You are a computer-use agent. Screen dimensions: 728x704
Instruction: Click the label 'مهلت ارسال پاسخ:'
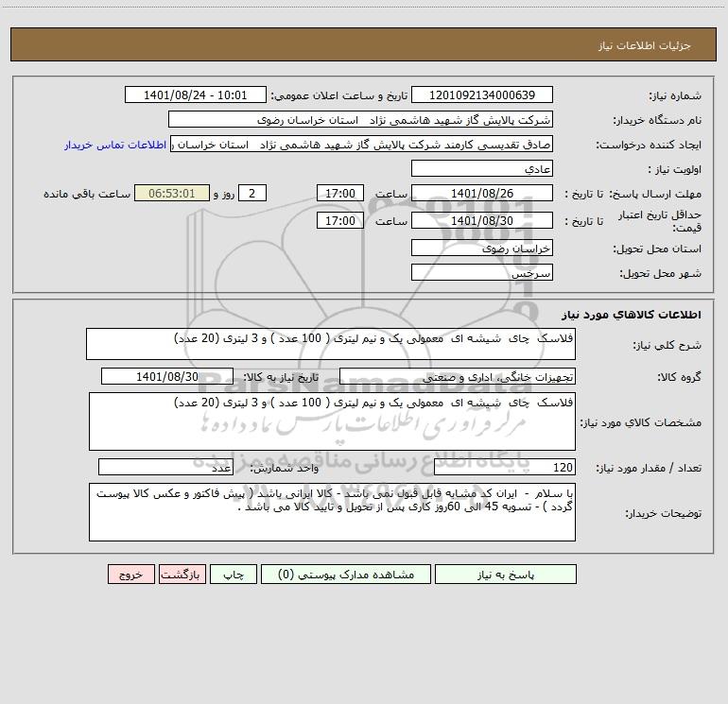655,194
